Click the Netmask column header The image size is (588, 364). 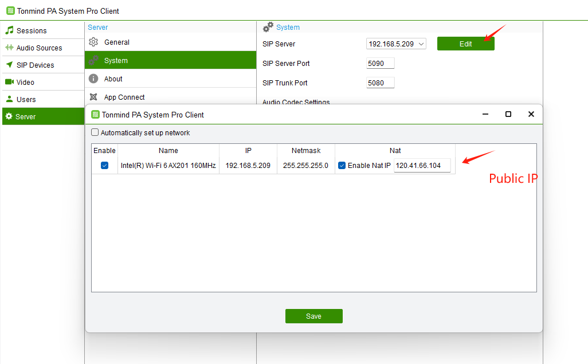306,151
